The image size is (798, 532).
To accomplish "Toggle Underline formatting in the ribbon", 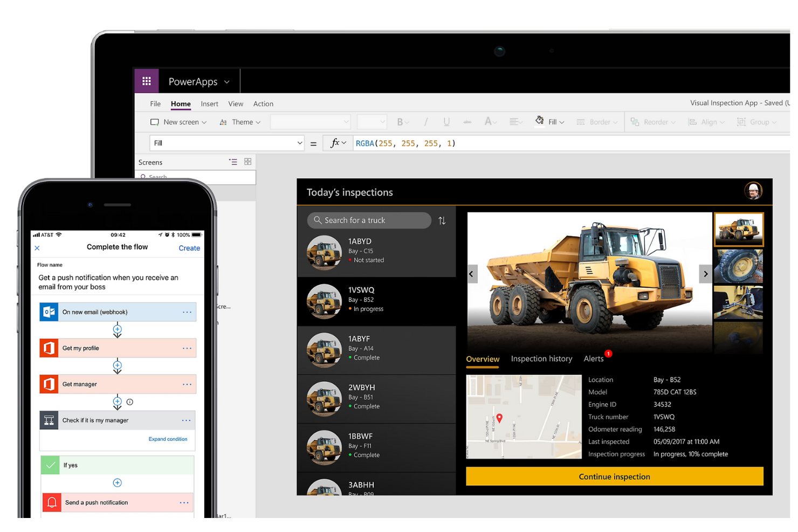I will pyautogui.click(x=446, y=122).
